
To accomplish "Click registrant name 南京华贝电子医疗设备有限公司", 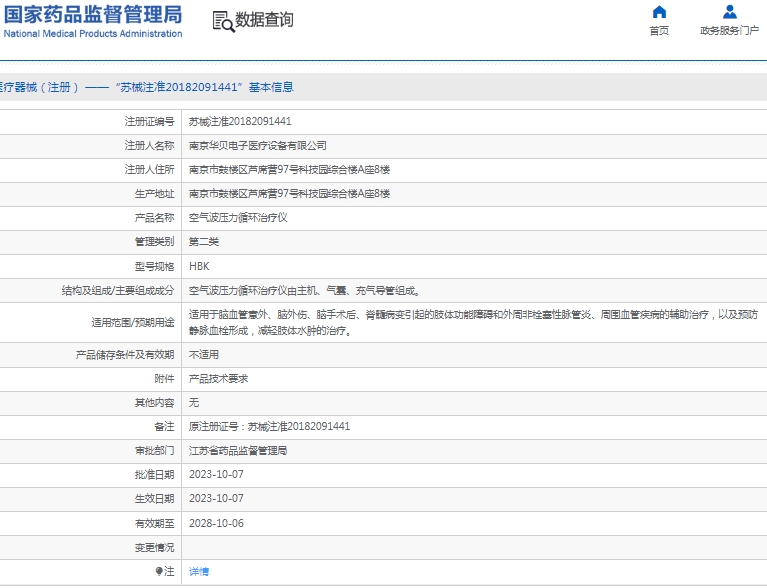I will (x=258, y=146).
